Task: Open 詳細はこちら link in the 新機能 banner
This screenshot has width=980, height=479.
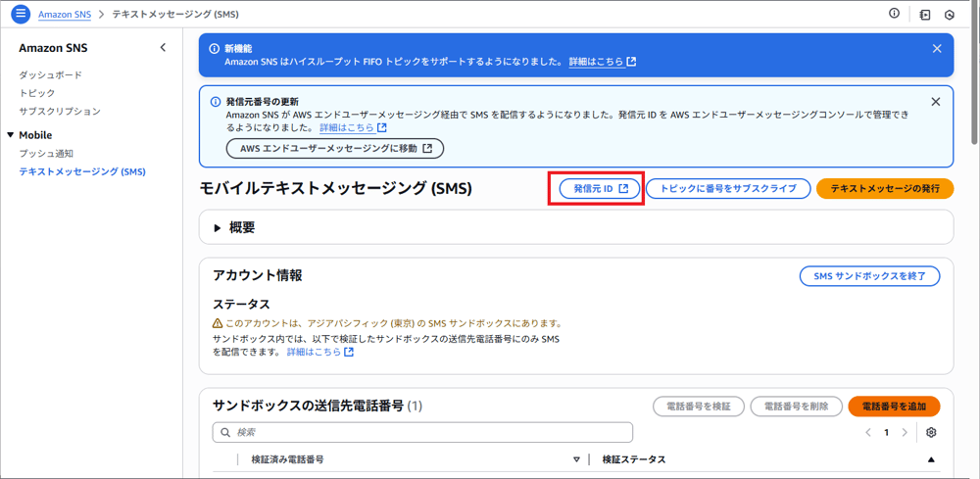Action: coord(603,62)
